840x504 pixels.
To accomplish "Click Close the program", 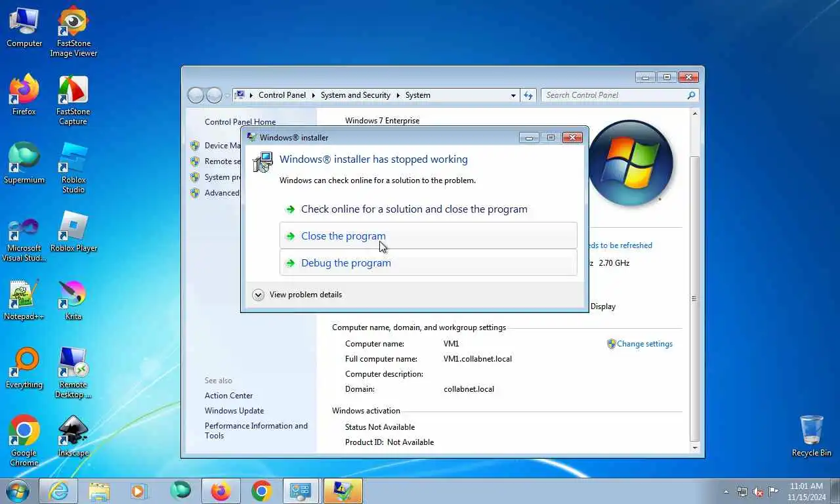I will point(428,236).
